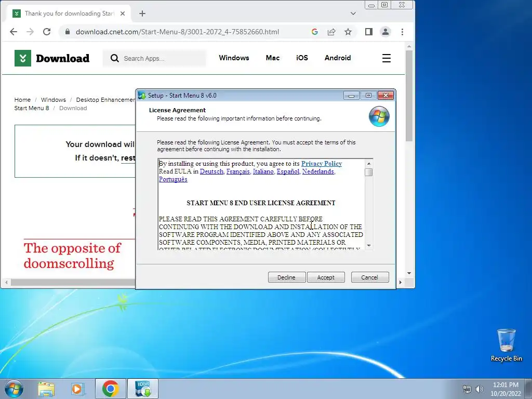
Task: Open Windows Media Player taskbar icon
Action: [78, 389]
